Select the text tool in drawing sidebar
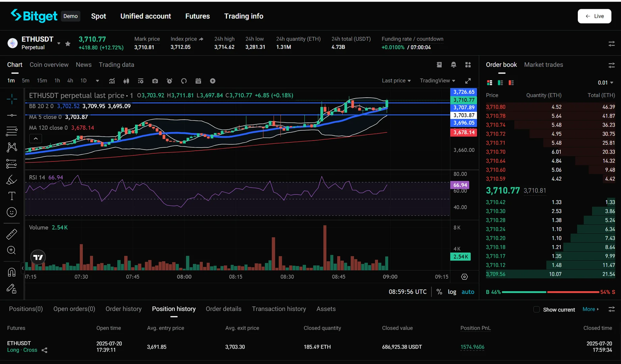The height and width of the screenshot is (364, 621). [11, 196]
